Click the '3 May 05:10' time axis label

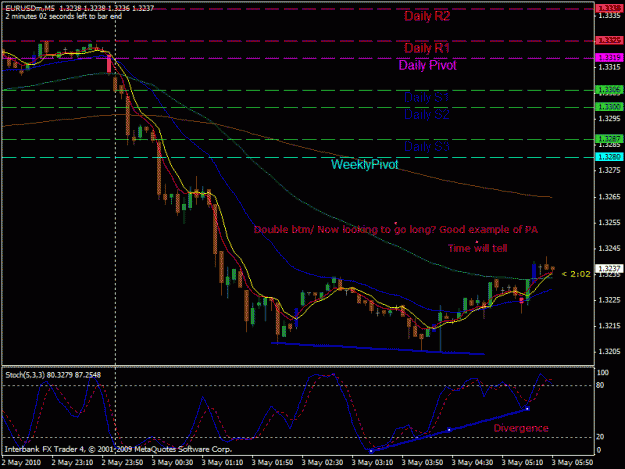point(522,463)
